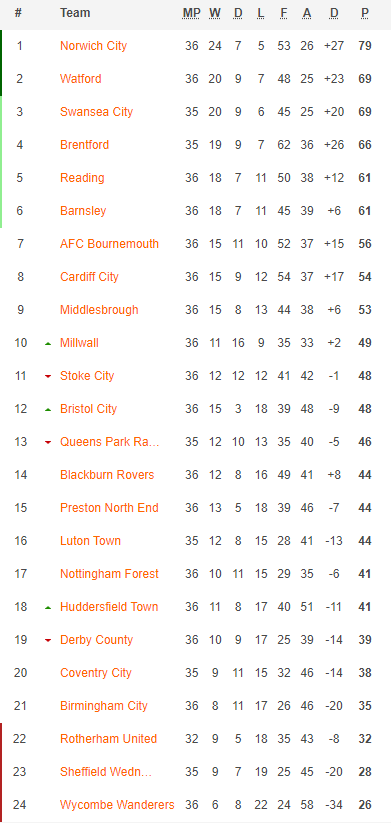
Task: Click the green up arrow beside Huddersfield Town
Action: point(48,607)
